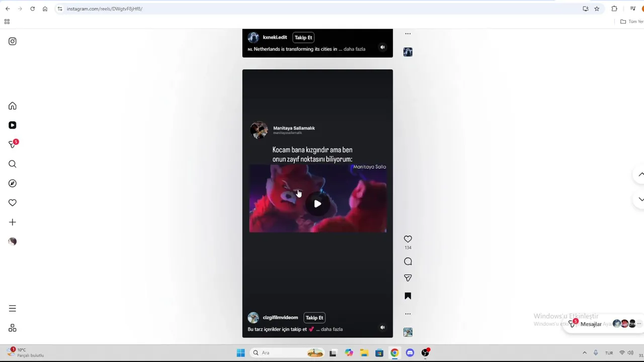Open audio thumbnail of cizgifilmvideom reel

408,332
